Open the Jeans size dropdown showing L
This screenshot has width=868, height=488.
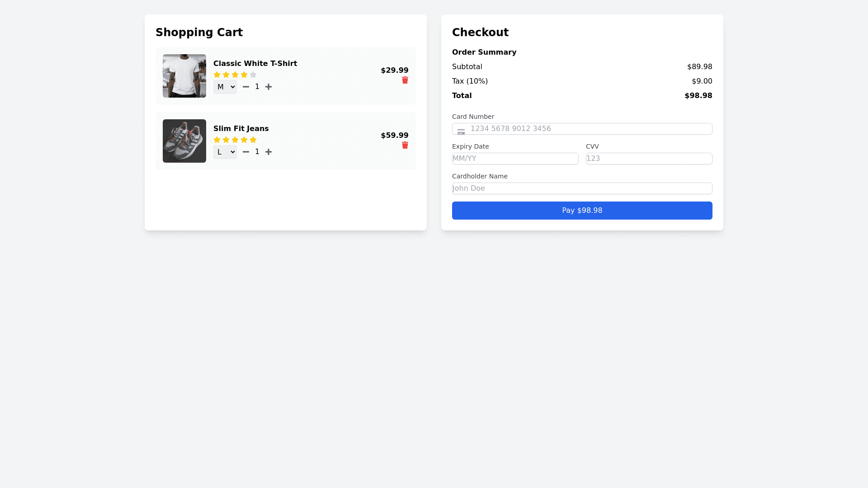tap(225, 152)
